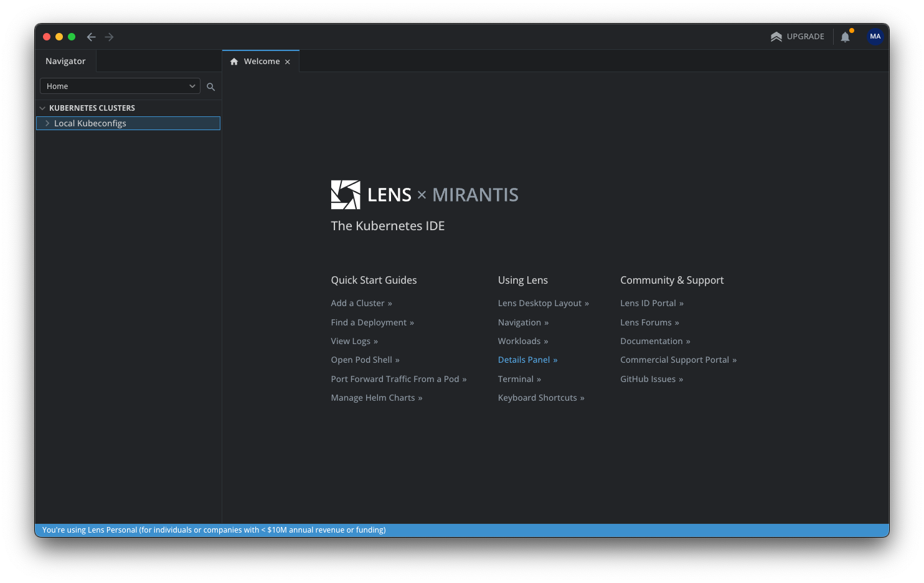Select the Welcome tab
This screenshot has height=583, width=924.
tap(261, 61)
